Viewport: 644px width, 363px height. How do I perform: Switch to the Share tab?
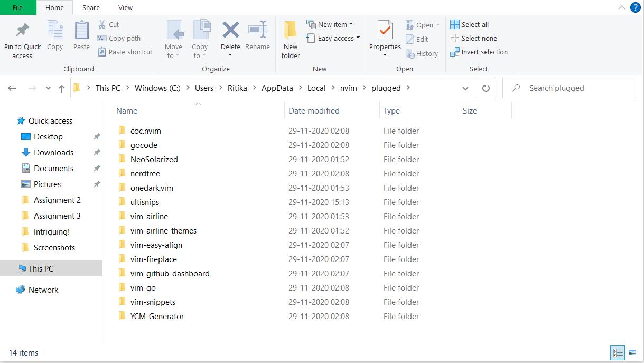[x=91, y=7]
